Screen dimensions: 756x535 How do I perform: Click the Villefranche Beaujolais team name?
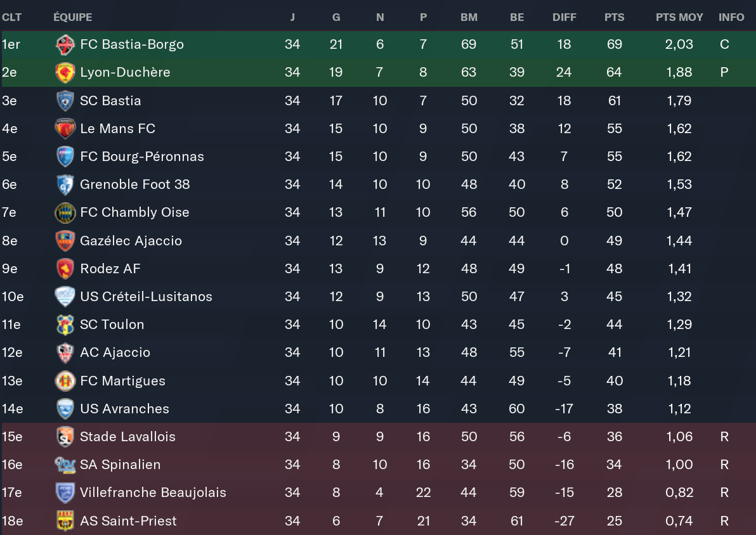[x=153, y=493]
